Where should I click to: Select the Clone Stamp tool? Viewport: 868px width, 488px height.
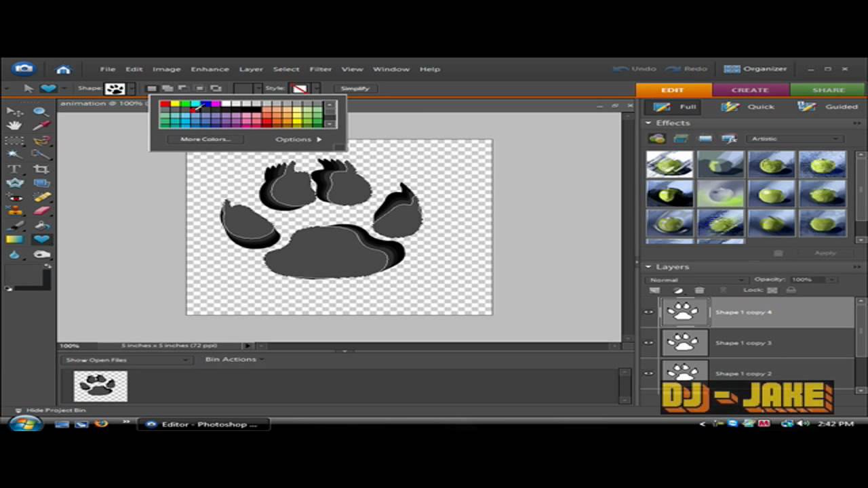[15, 211]
